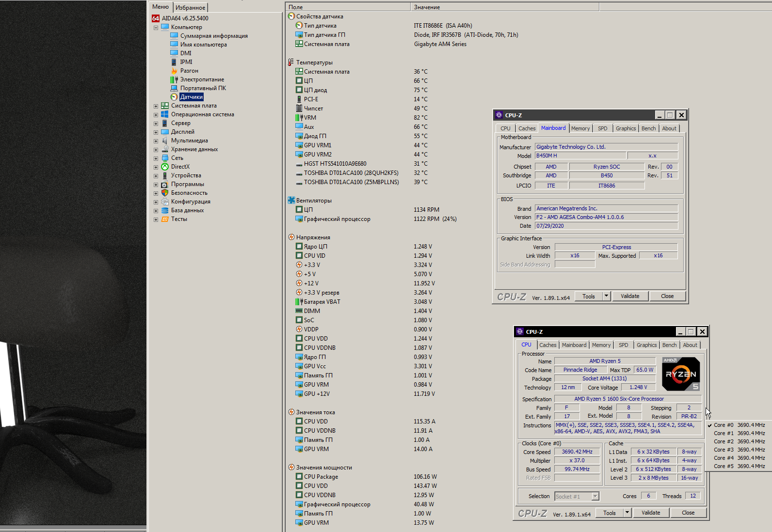The width and height of the screenshot is (772, 532).
Task: Collapse the Компьютер tree node
Action: 156,28
